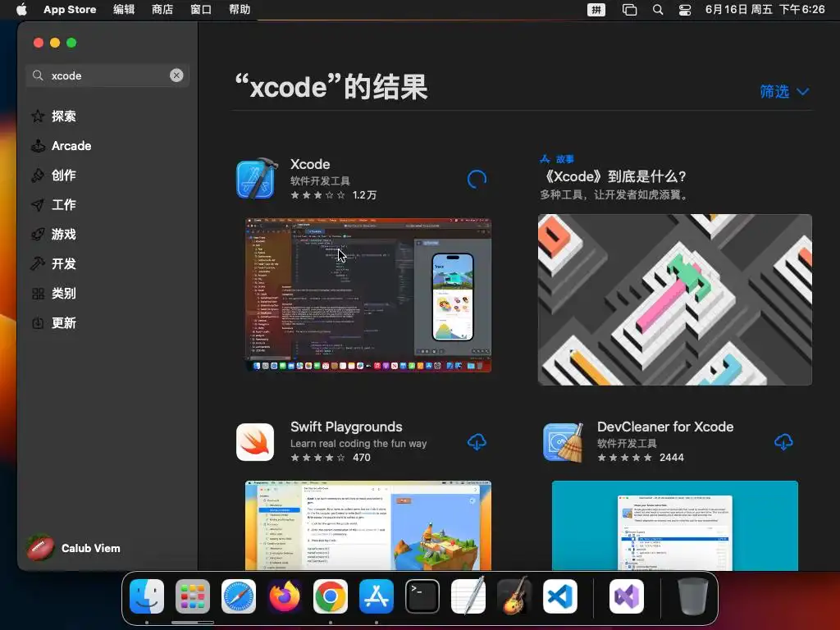The height and width of the screenshot is (630, 840).
Task: Open the Swift Playgrounds screenshot
Action: (368, 526)
